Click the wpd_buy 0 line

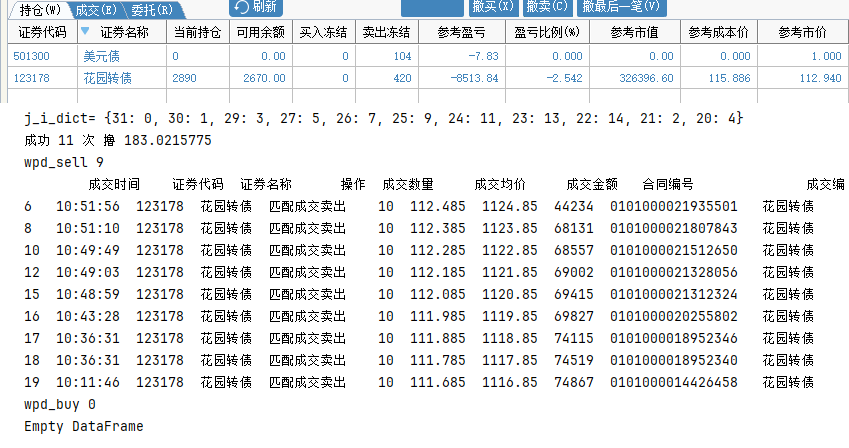[60, 404]
